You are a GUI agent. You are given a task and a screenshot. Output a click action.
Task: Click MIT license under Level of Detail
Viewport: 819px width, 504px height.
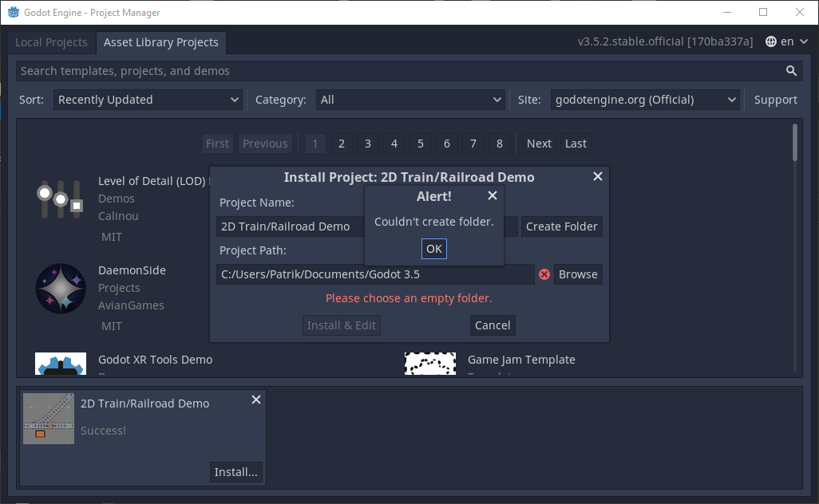click(x=112, y=237)
